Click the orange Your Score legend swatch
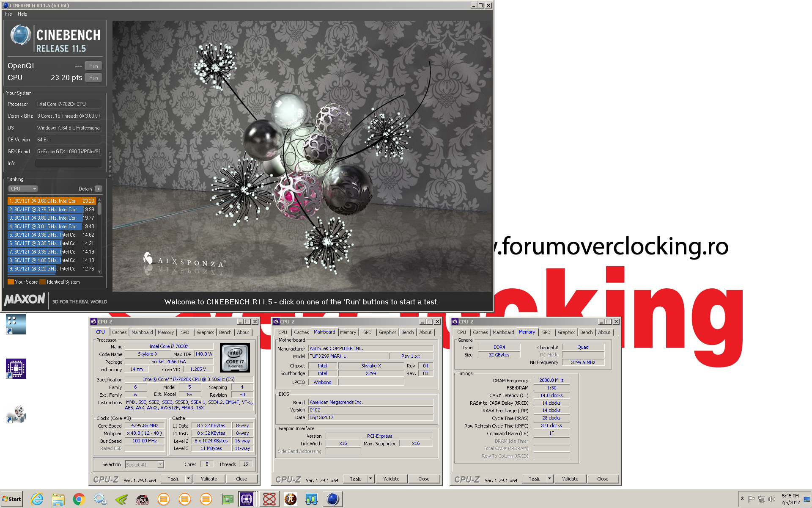 (11, 282)
